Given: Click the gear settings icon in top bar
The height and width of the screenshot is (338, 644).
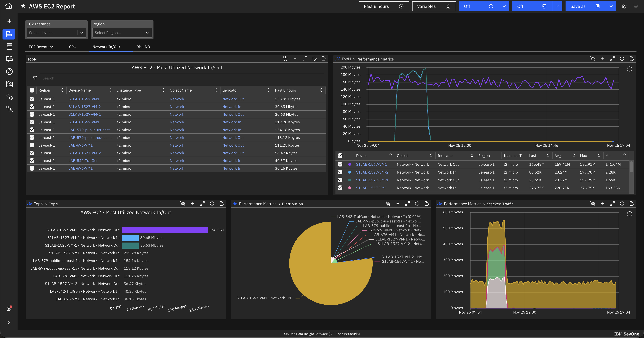Looking at the screenshot, I should [624, 6].
